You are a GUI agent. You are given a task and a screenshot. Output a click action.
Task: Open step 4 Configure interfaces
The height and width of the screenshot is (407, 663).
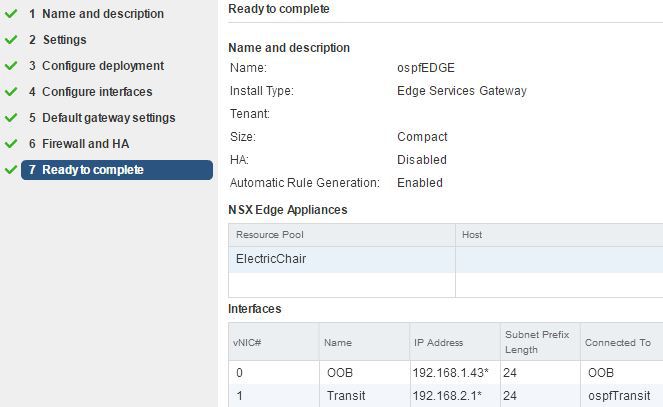coord(90,92)
